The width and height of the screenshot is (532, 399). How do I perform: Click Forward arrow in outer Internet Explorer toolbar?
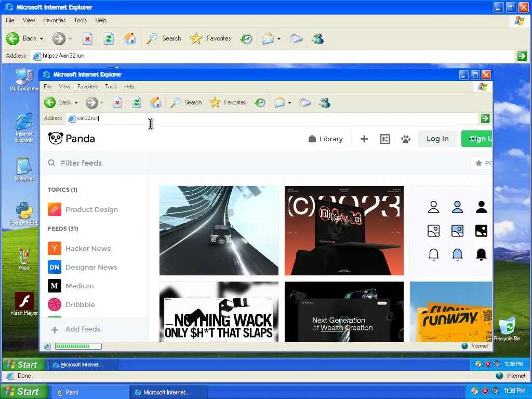(59, 38)
